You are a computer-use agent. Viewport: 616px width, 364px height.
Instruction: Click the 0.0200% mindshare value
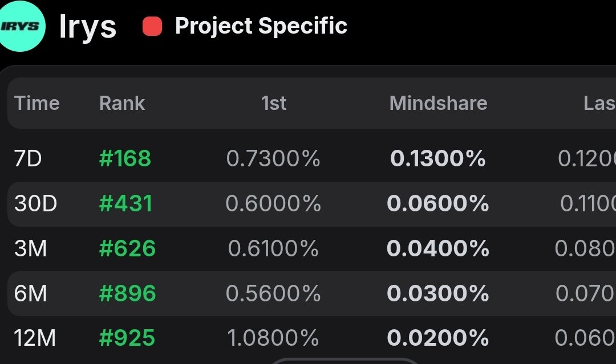(x=438, y=338)
